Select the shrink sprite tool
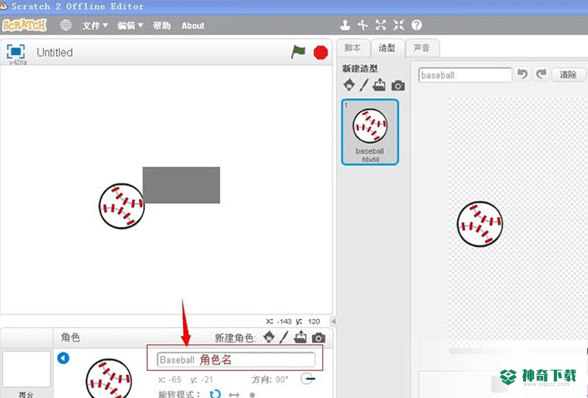Screen dimensions: 588x398 (399, 25)
